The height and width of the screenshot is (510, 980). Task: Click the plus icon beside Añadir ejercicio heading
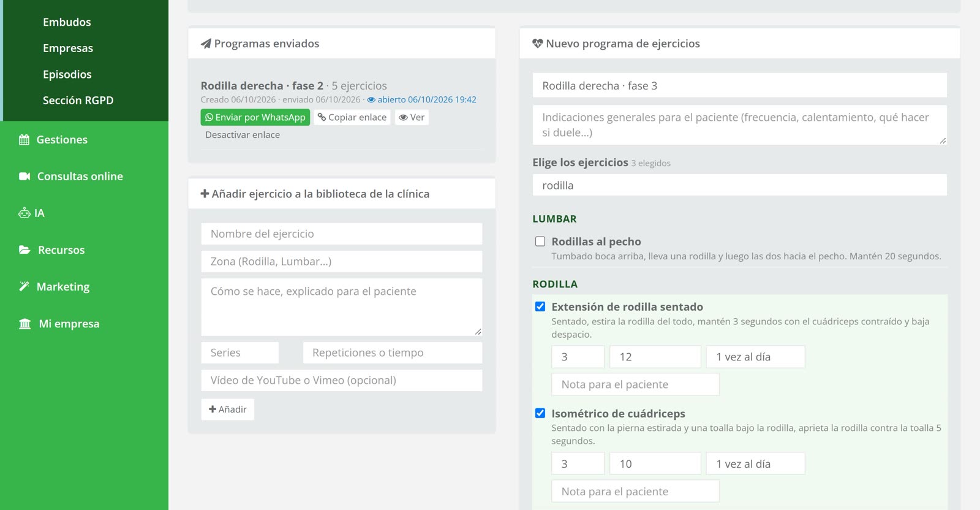(x=205, y=194)
